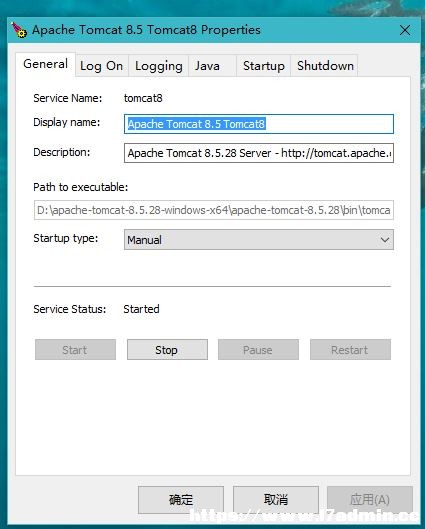Click the Startup type chevron arrow
This screenshot has height=529, width=425.
pos(385,240)
